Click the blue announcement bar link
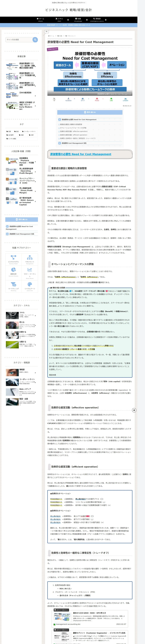 (x=69, y=25)
